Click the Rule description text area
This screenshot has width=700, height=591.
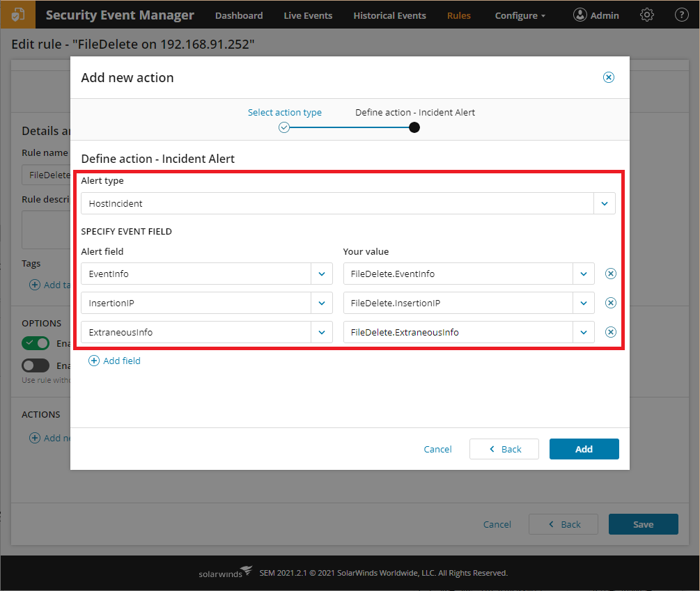pyautogui.click(x=47, y=230)
